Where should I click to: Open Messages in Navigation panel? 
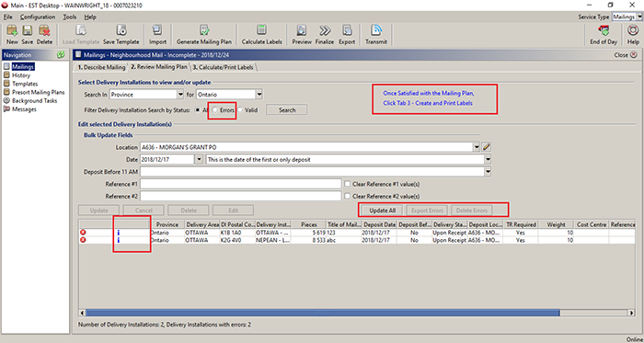24,109
